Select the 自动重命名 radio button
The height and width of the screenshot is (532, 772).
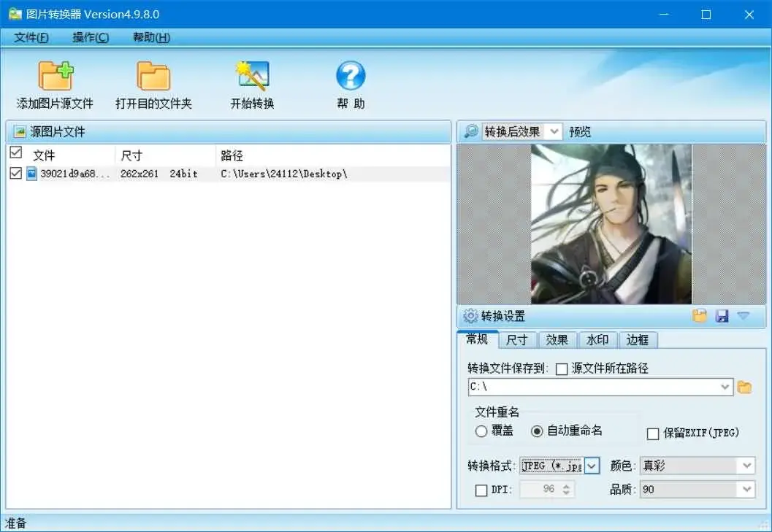[537, 431]
